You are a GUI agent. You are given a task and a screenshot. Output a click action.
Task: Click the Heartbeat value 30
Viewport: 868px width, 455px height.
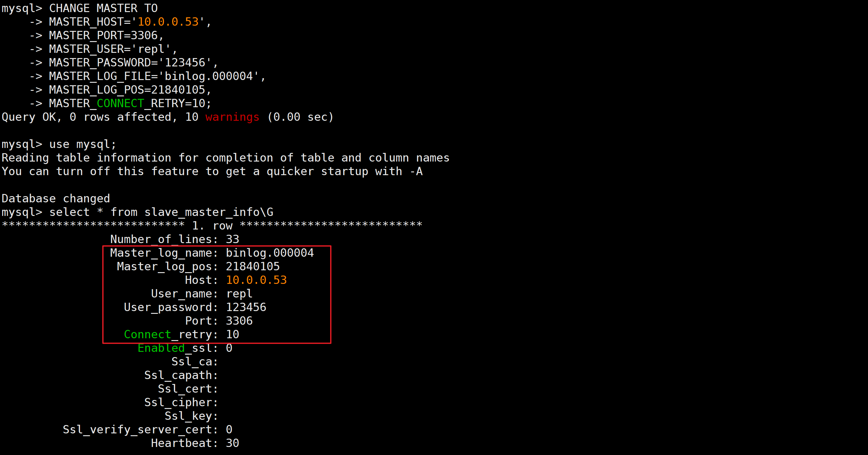233,443
